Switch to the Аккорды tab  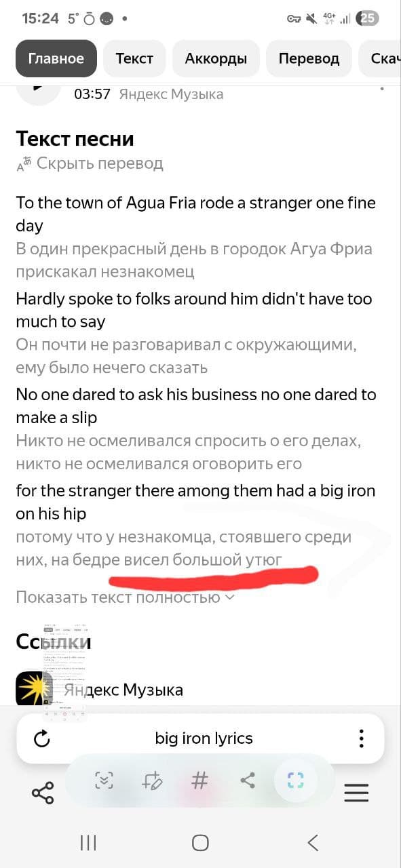pyautogui.click(x=216, y=58)
